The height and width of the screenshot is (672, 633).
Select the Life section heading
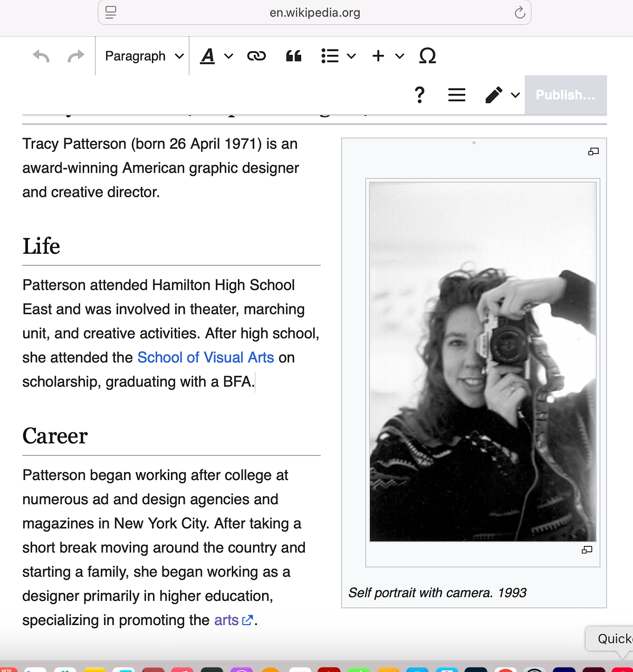(x=41, y=246)
